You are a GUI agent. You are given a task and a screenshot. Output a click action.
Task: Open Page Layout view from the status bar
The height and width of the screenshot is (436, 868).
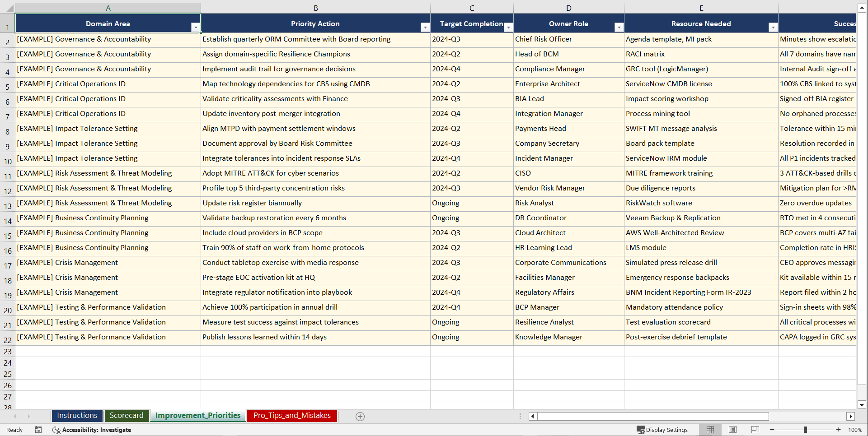pyautogui.click(x=732, y=430)
